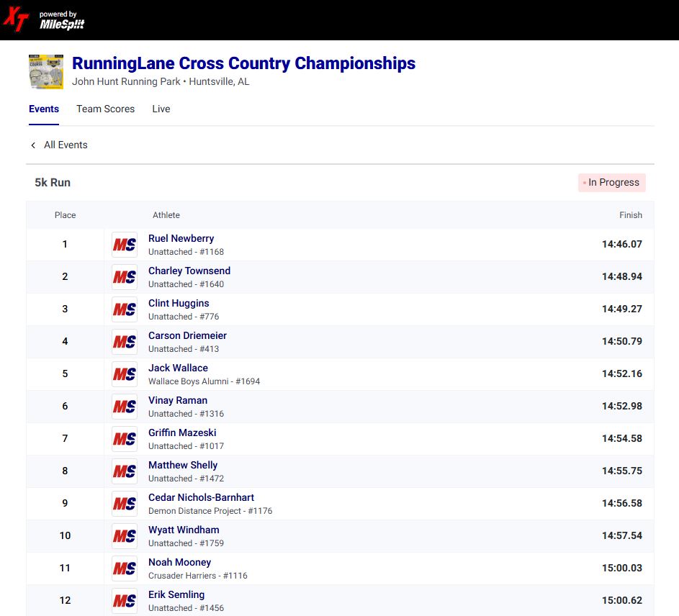Screen dimensions: 679x616
Task: Open athlete Erik Semling's profile
Action: click(176, 595)
